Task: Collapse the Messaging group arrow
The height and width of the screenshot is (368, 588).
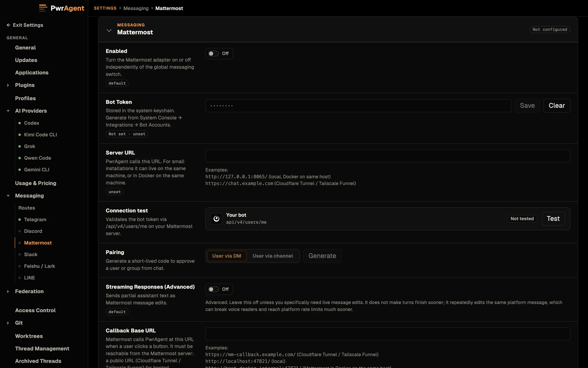Action: [x=8, y=196]
